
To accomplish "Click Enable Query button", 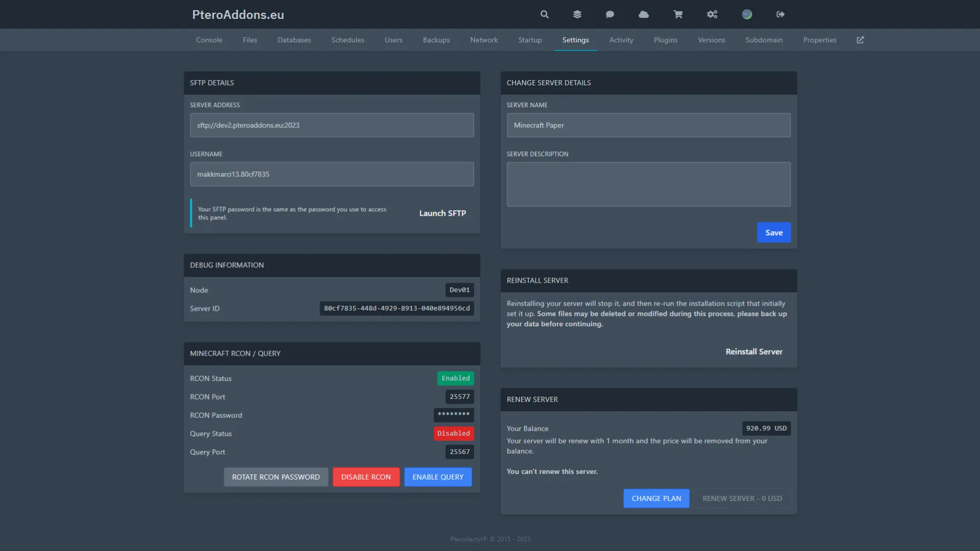I will (x=438, y=477).
